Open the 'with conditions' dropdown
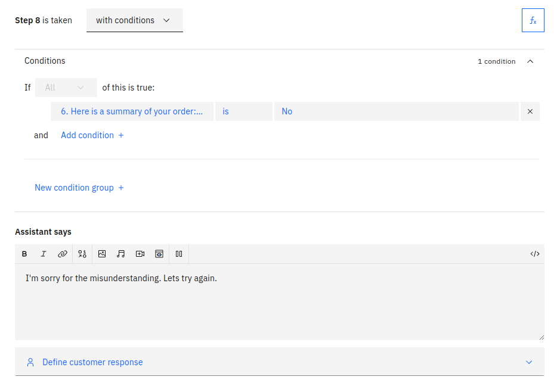The height and width of the screenshot is (392, 557). click(x=134, y=20)
